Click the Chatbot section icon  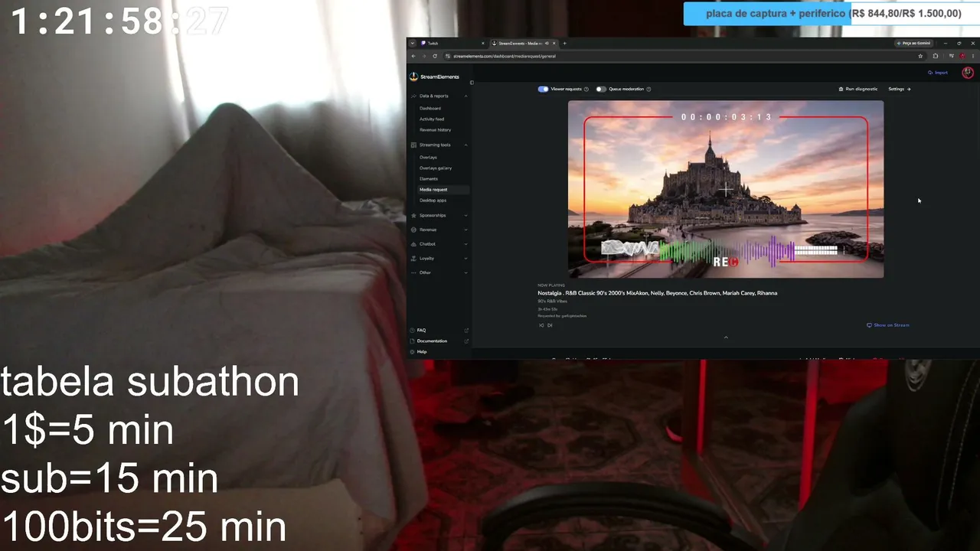pyautogui.click(x=413, y=244)
